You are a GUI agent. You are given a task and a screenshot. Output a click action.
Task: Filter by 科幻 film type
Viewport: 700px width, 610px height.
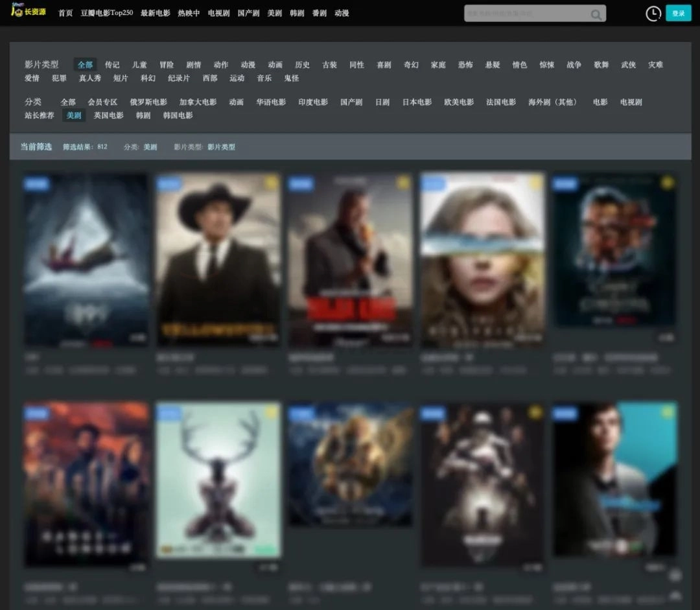pyautogui.click(x=148, y=78)
